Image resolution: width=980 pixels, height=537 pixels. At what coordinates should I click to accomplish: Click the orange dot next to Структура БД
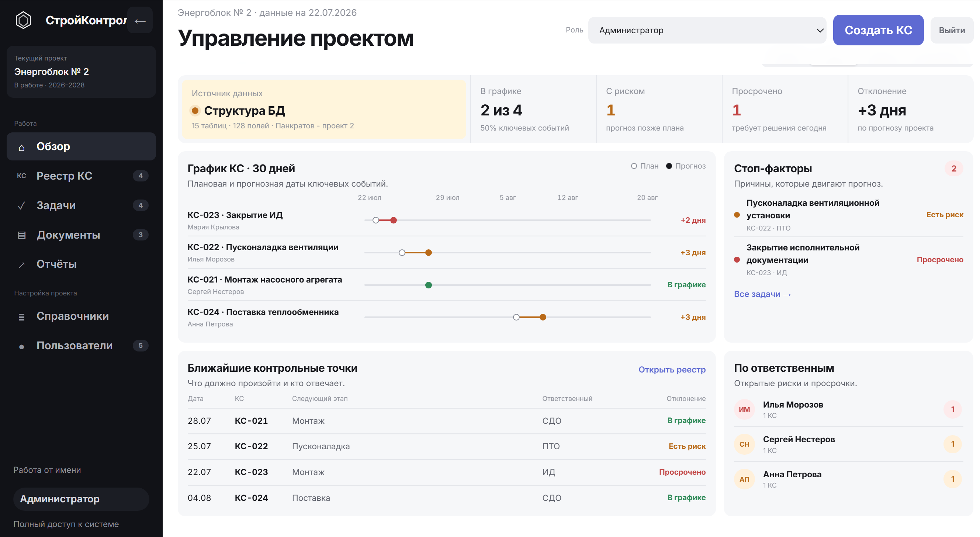[x=195, y=111]
